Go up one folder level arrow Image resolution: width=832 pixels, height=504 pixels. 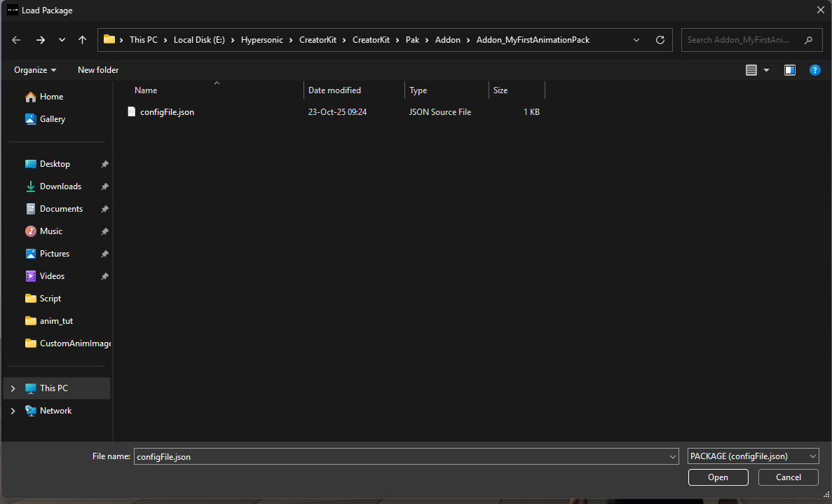click(x=82, y=40)
